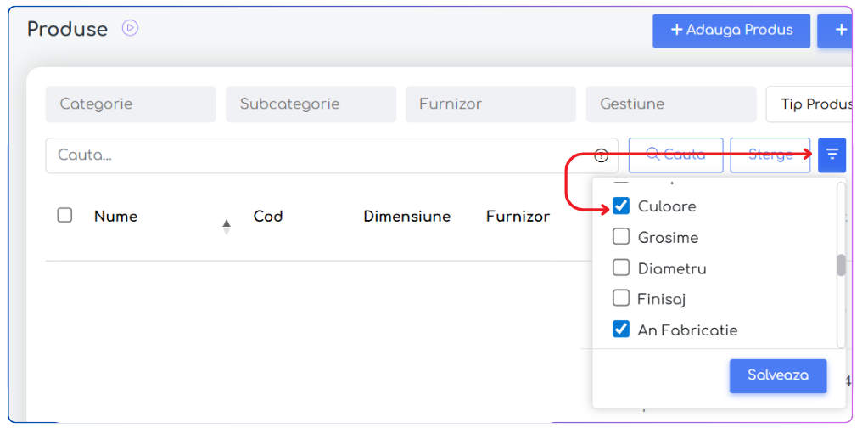Check the Diametru column option
This screenshot has height=434, width=868.
pyautogui.click(x=621, y=268)
